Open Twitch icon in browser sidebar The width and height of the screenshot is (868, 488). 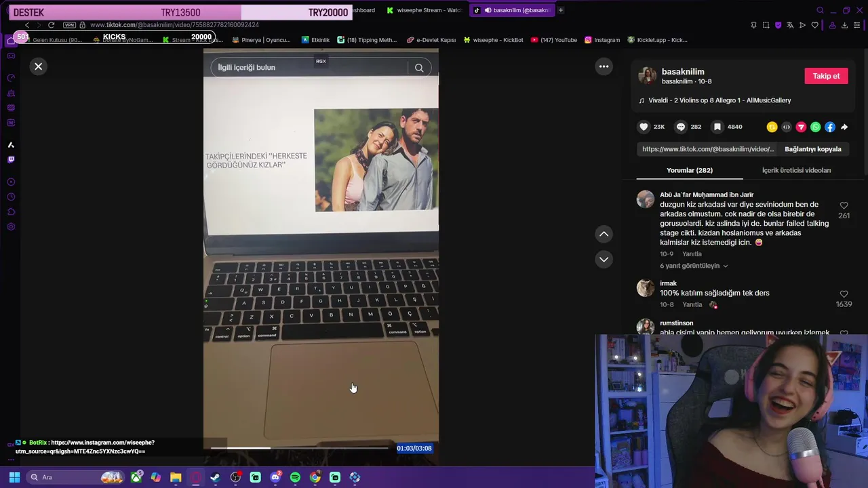11,160
